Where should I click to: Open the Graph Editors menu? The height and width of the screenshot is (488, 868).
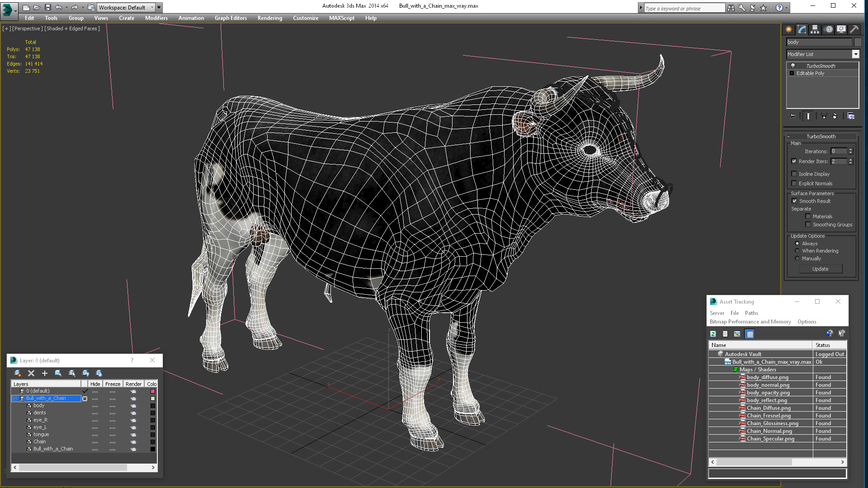coord(231,18)
